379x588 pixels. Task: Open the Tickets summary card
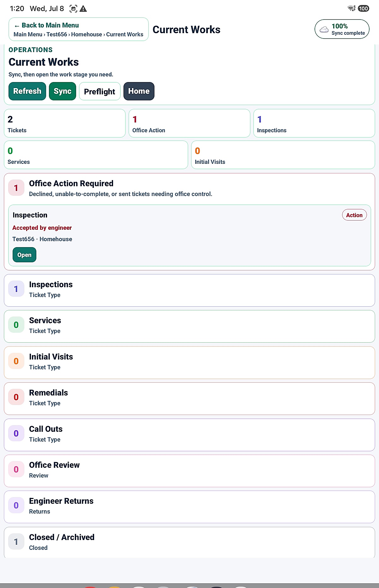point(65,123)
